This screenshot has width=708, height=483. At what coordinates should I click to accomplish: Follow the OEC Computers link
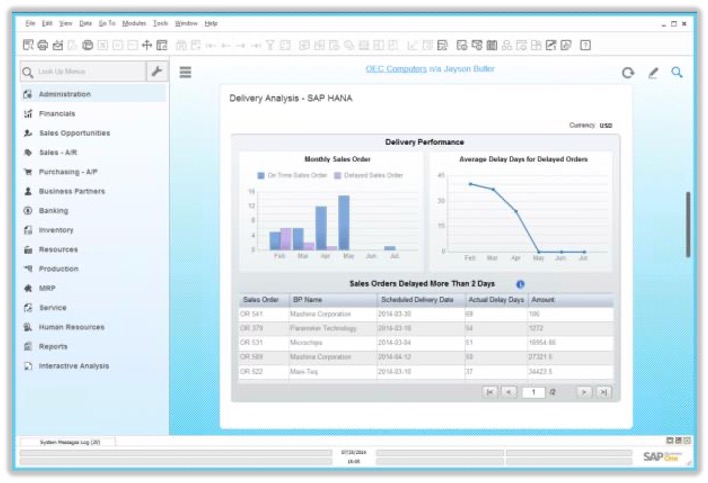pyautogui.click(x=396, y=69)
